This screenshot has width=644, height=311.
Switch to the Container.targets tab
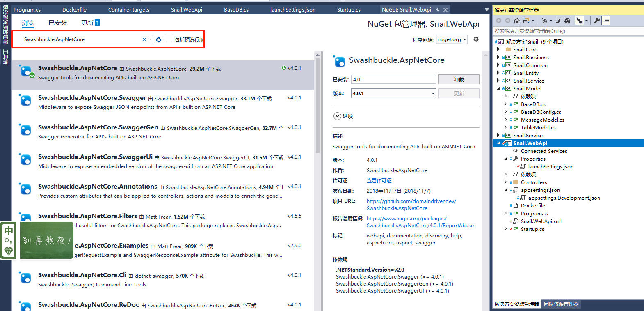tap(129, 9)
